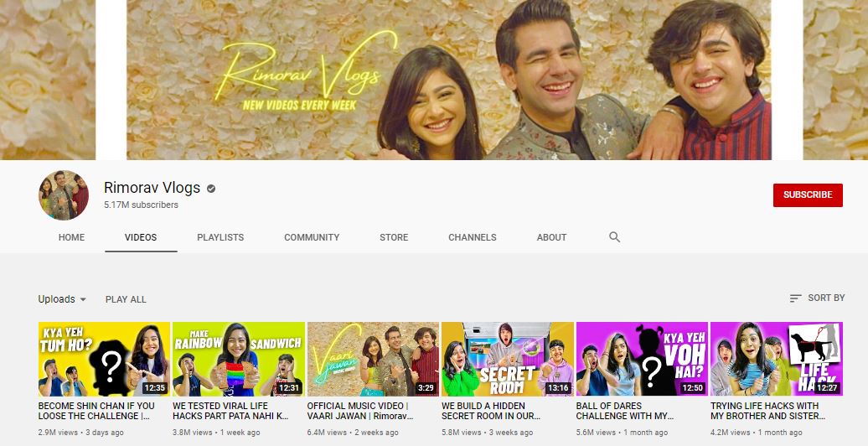Click the 3:29 duration badge
This screenshot has height=446, width=868.
click(x=426, y=388)
